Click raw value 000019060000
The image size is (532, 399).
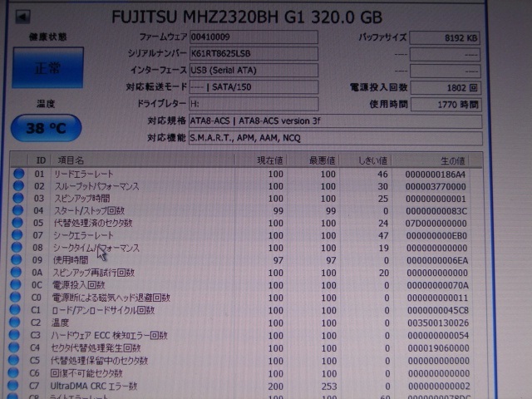point(438,347)
